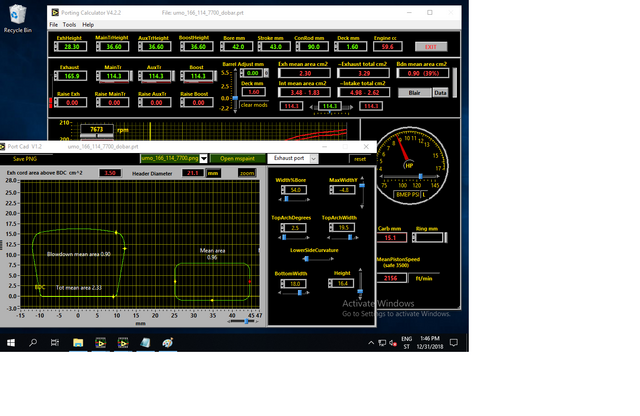The height and width of the screenshot is (416, 640).
Task: Open the Help menu
Action: click(88, 24)
